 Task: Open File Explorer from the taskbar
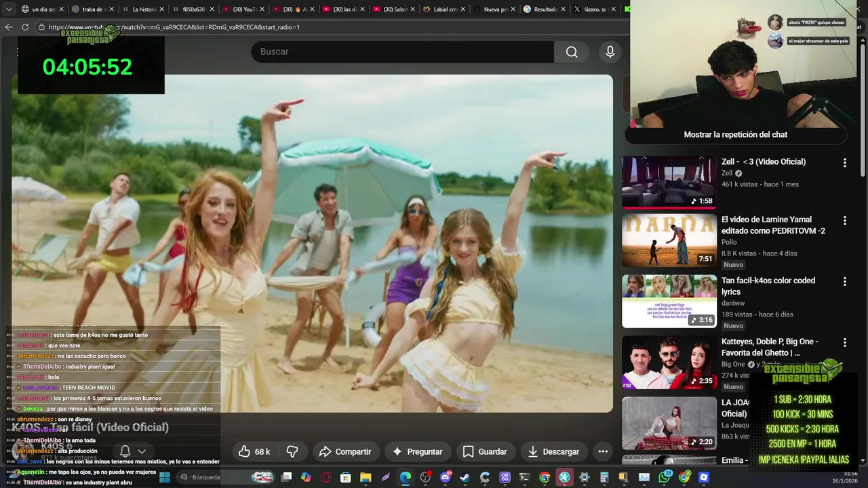pyautogui.click(x=366, y=477)
